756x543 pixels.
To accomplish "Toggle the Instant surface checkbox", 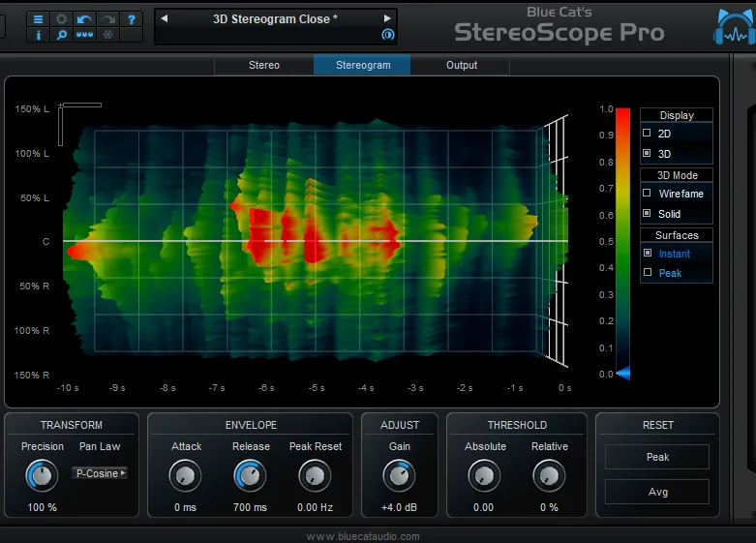I will [648, 253].
